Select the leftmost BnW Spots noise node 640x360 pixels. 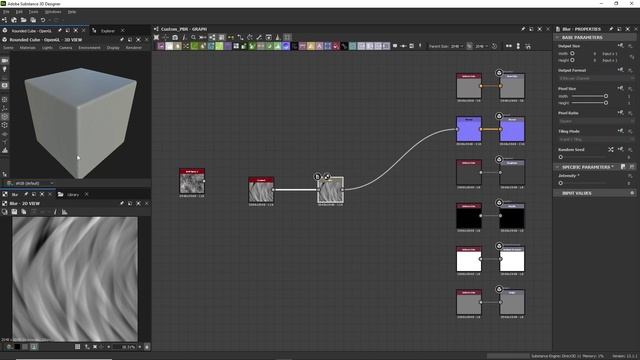click(192, 181)
